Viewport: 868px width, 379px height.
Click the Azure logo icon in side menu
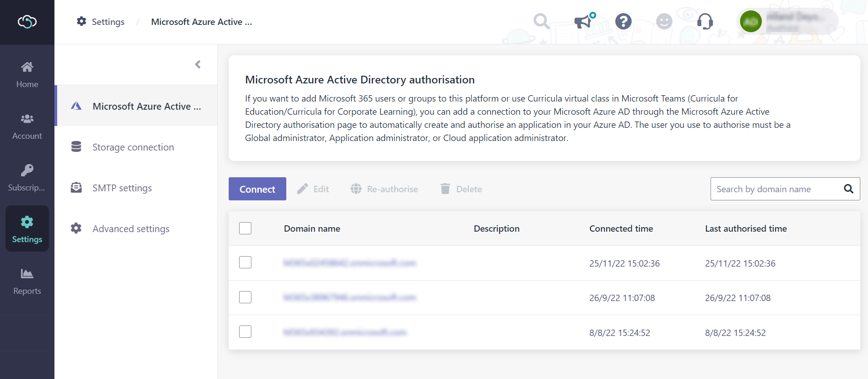click(76, 106)
